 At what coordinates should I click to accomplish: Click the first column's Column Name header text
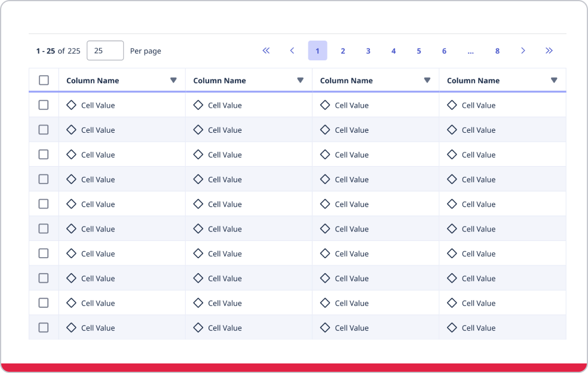[x=93, y=81]
